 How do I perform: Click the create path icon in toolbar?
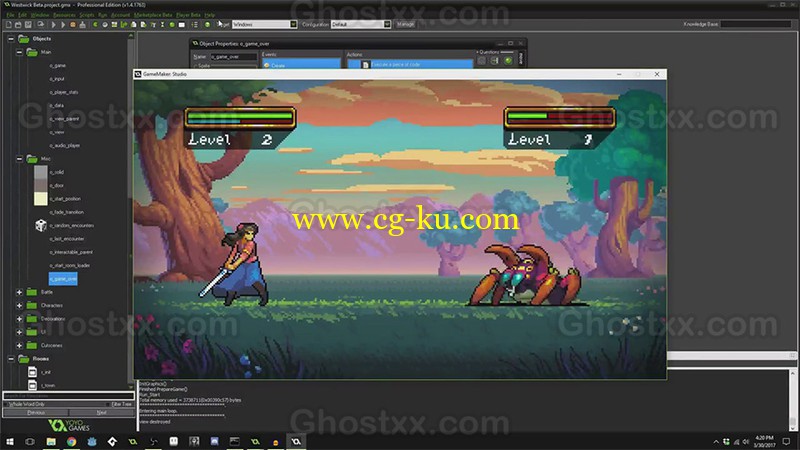click(x=124, y=24)
